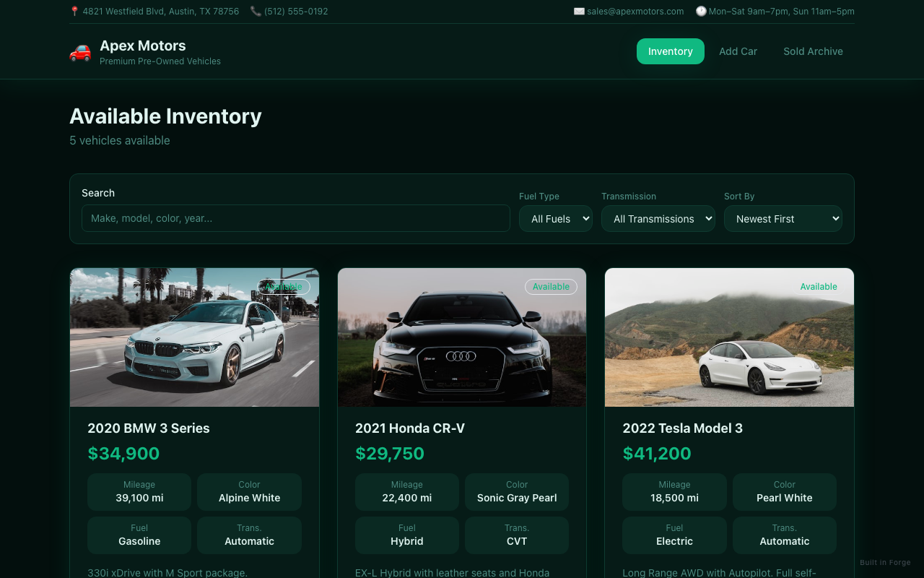Screen dimensions: 924x578
Task: Click the Hybrid fuel value
Action: 407,541
